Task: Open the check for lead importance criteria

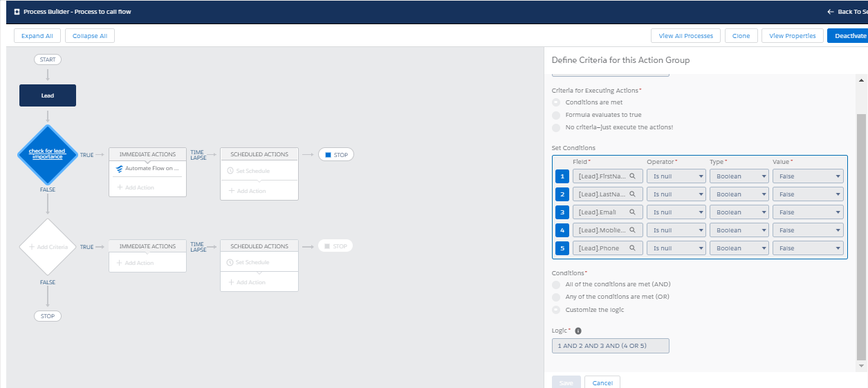Action: point(47,154)
